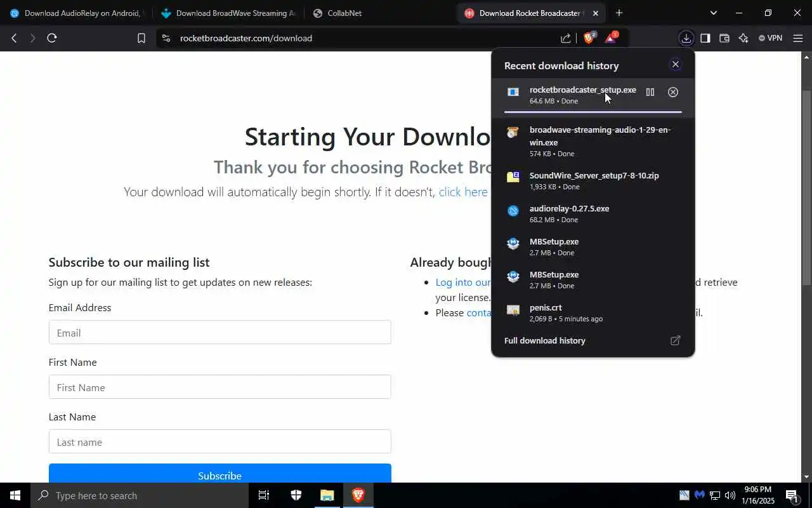Open Brave Rewards triangle icon
This screenshot has width=812, height=508.
click(x=610, y=38)
